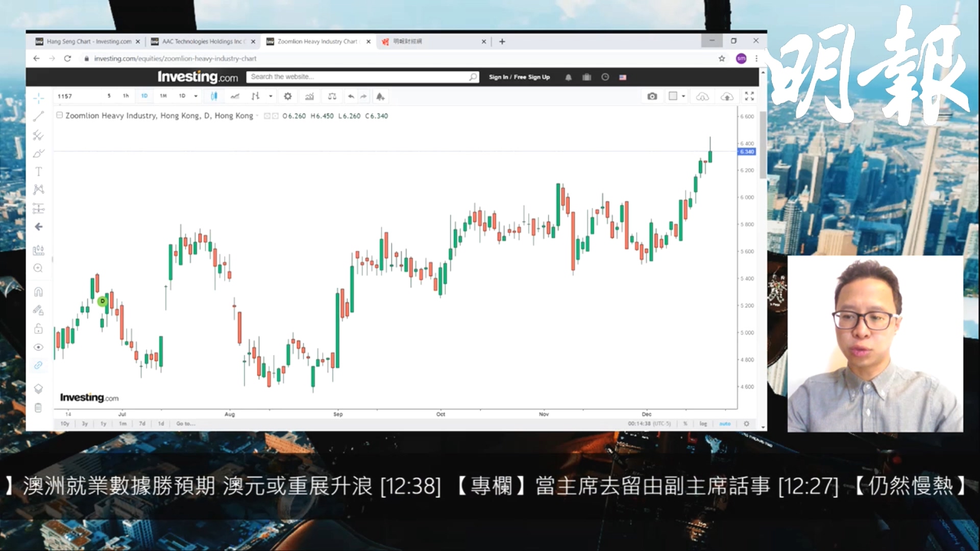Select the Text annotation tool
The image size is (980, 551).
38,171
